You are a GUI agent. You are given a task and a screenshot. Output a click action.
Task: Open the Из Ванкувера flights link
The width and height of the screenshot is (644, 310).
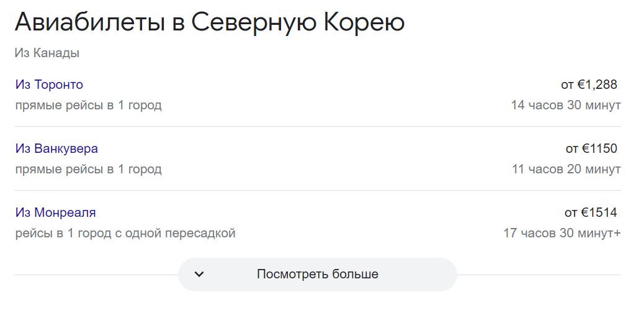pos(56,148)
